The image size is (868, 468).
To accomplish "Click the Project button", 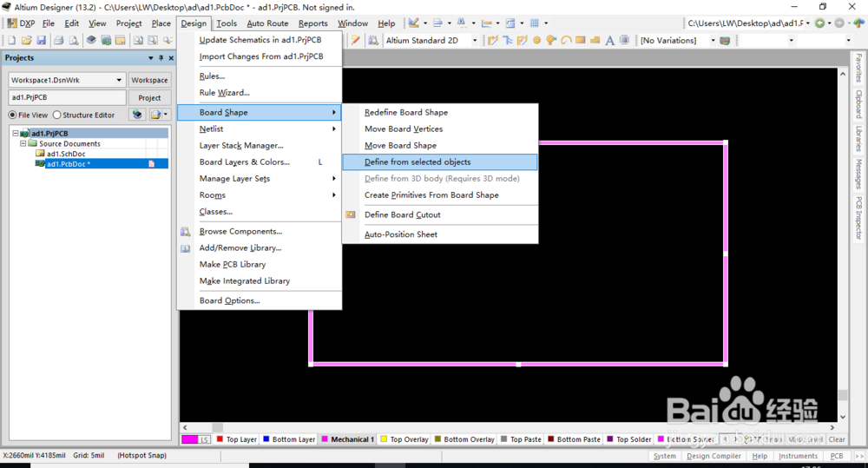I will [149, 97].
